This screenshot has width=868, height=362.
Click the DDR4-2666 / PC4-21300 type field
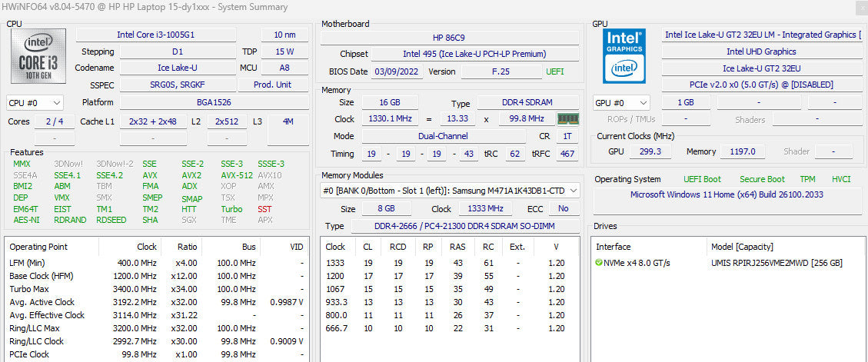coord(465,227)
